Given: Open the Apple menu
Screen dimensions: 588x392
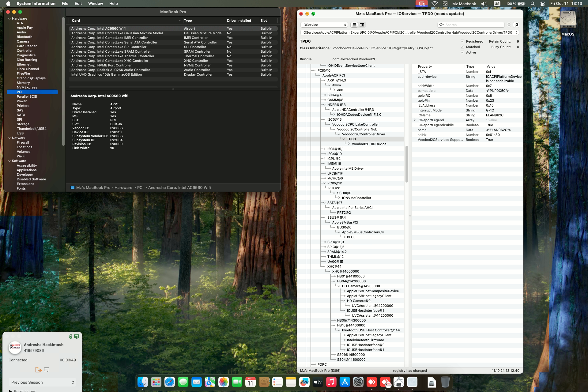Looking at the screenshot, I should tap(8, 4).
